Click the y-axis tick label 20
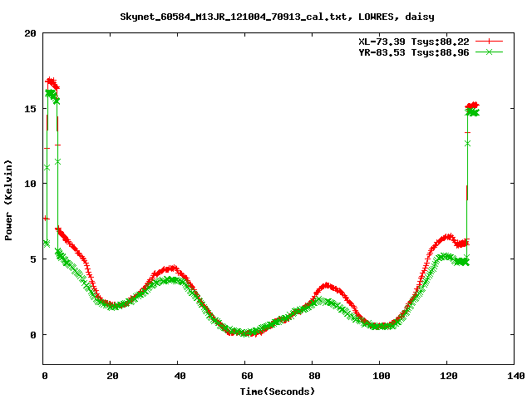 30,33
